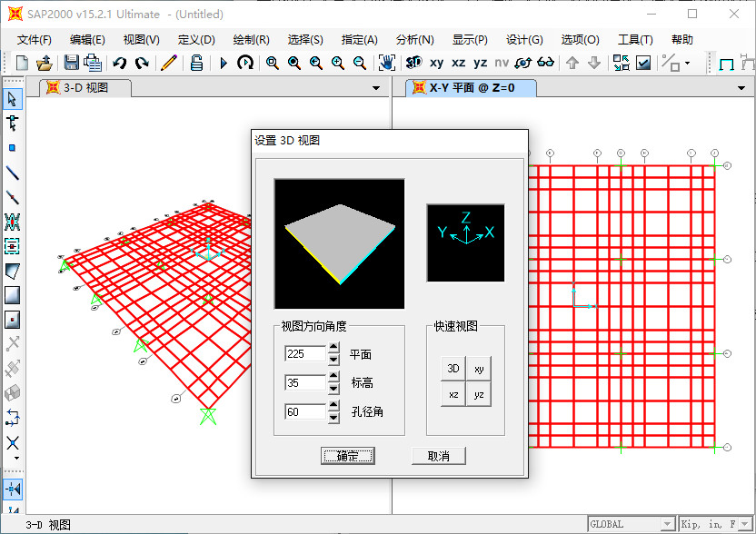Open the GLOBAL coordinate system dropdown
Image resolution: width=756 pixels, height=534 pixels.
click(x=668, y=524)
